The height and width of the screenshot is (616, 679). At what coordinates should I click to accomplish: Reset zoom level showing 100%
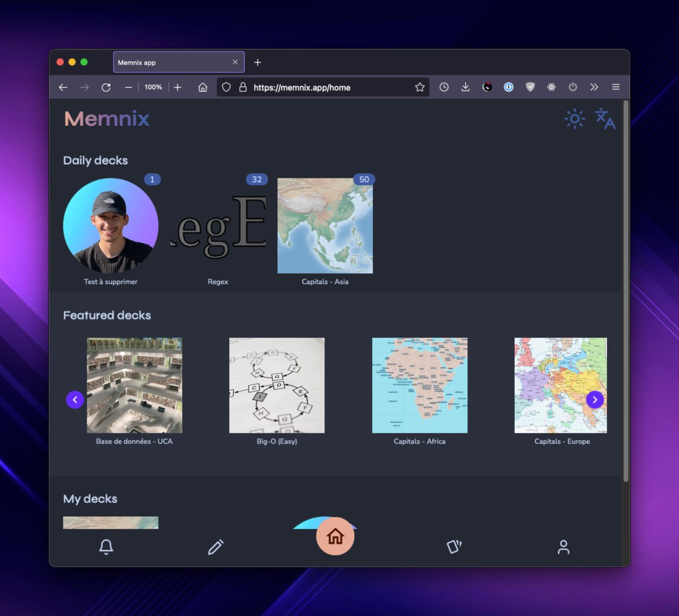(153, 87)
